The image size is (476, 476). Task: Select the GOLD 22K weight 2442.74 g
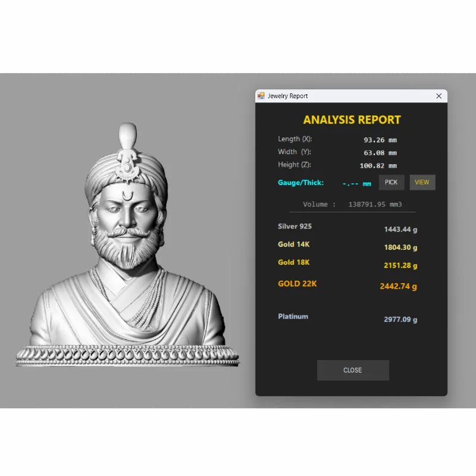coord(399,286)
